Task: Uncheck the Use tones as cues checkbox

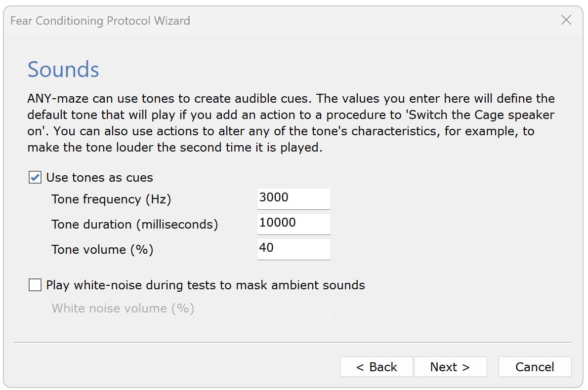Action: [x=35, y=178]
